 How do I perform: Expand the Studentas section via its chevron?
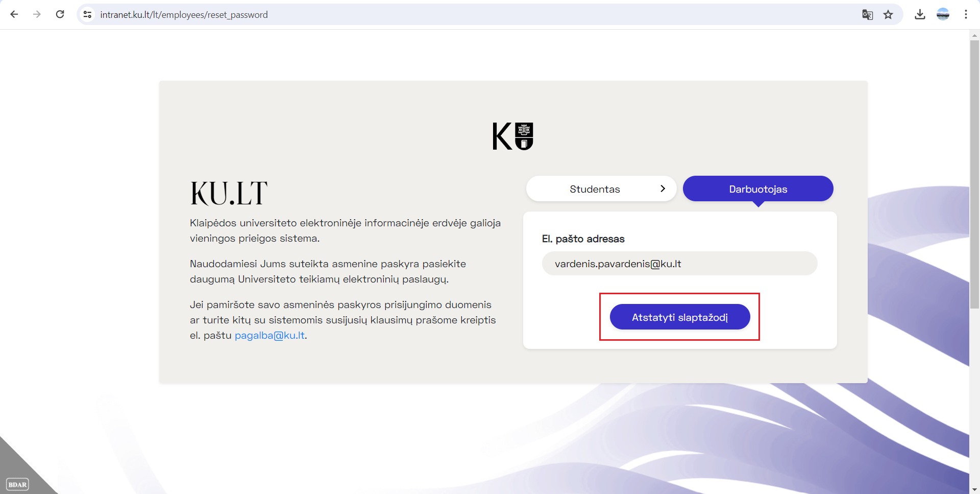[663, 189]
